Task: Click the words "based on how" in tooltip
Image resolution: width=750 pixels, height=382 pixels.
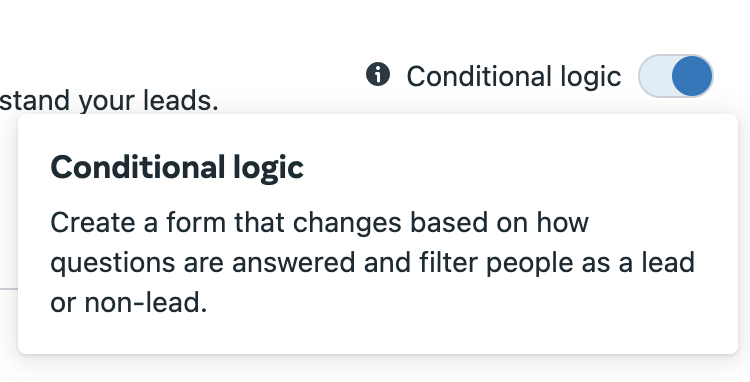Action: [x=500, y=222]
